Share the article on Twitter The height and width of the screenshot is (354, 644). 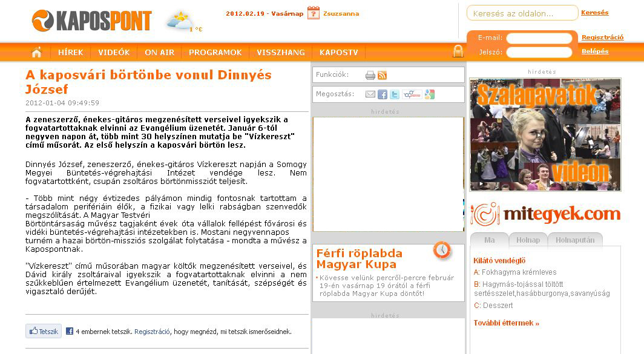394,94
